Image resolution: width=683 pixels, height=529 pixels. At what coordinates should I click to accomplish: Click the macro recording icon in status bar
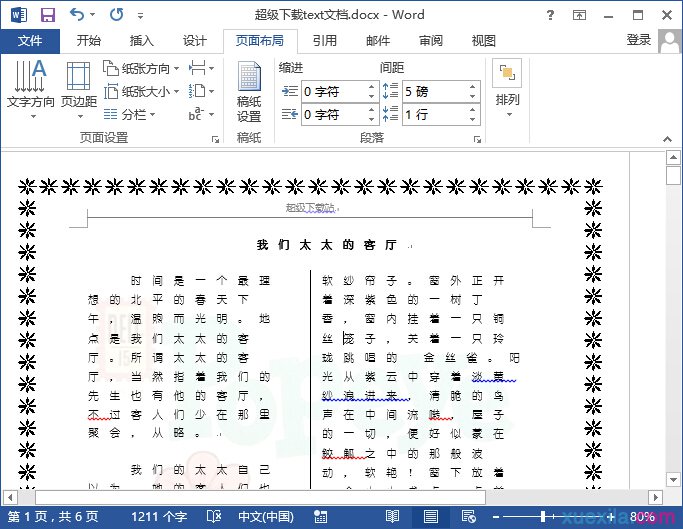[320, 517]
